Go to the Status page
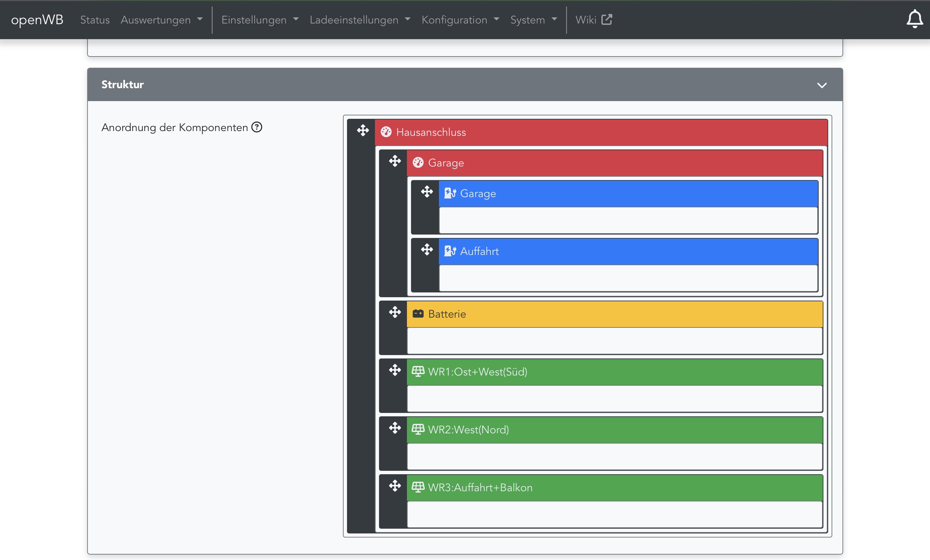Screen dimensions: 930x560 click(95, 20)
